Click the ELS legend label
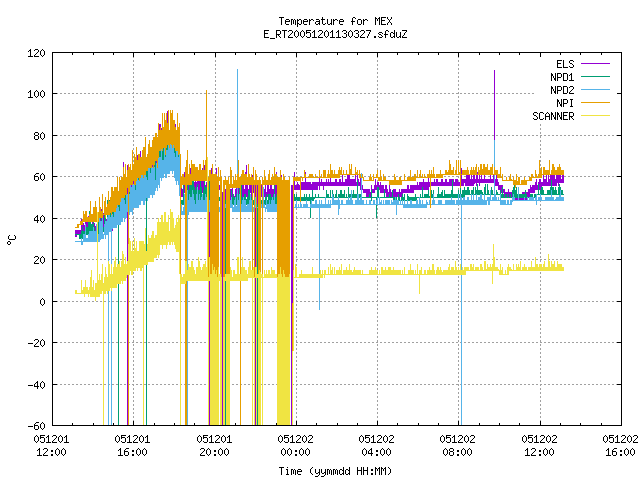The width and height of the screenshot is (640, 480). tap(565, 64)
